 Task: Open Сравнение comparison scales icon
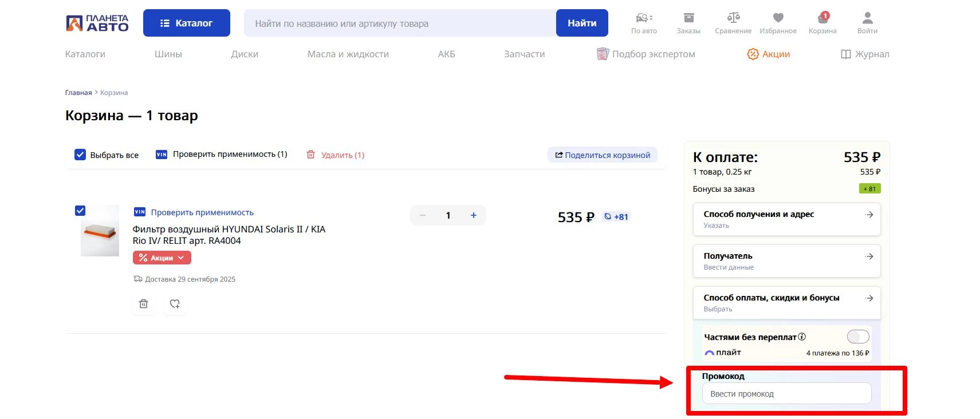733,19
